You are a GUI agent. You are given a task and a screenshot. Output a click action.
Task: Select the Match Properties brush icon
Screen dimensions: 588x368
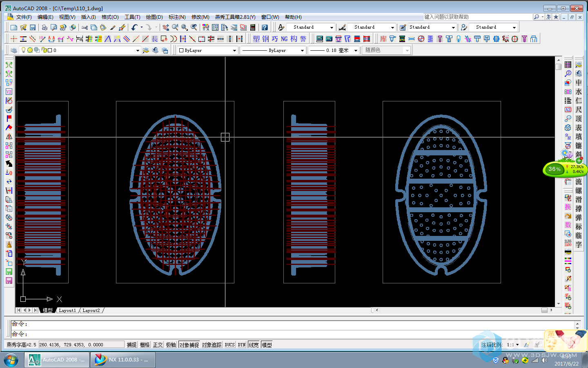[x=113, y=27]
